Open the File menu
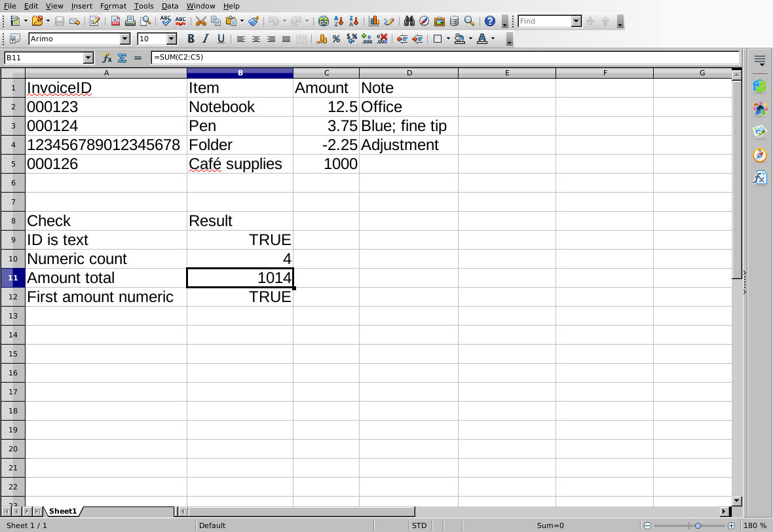This screenshot has height=532, width=773. pos(10,6)
